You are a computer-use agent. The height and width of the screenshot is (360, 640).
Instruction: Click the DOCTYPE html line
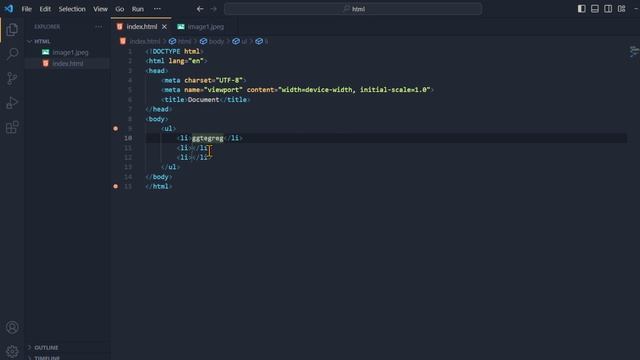174,51
